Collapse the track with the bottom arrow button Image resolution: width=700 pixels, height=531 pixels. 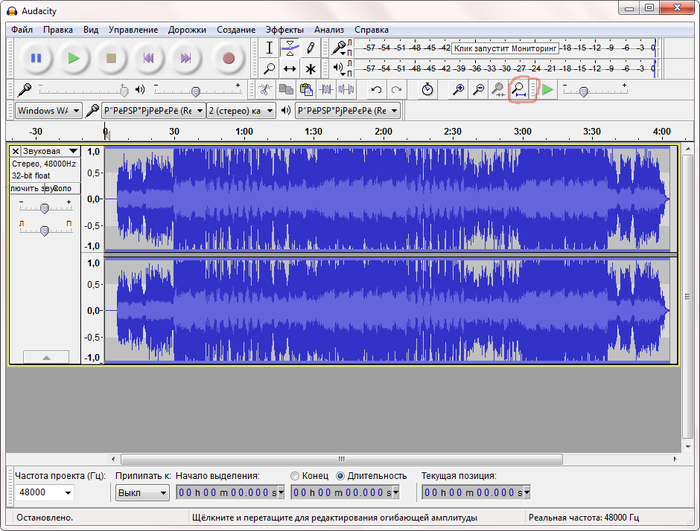click(44, 357)
